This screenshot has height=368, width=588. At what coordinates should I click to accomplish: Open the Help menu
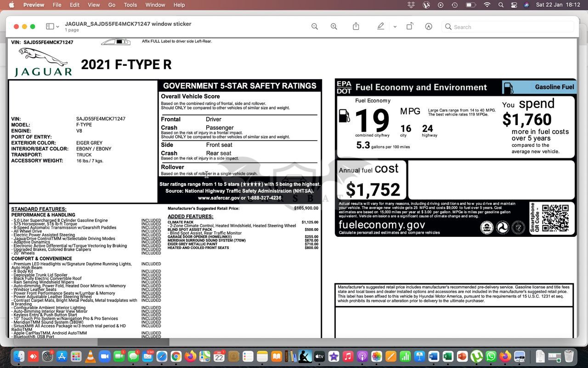pos(179,5)
